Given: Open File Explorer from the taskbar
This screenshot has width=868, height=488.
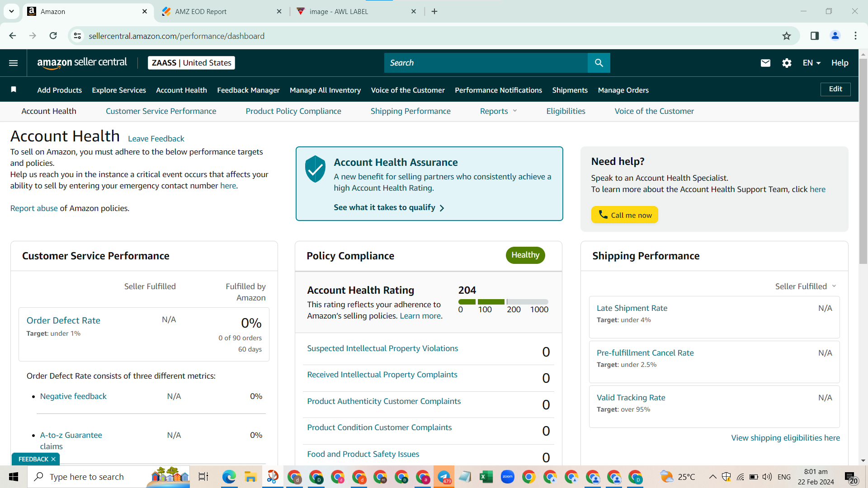Looking at the screenshot, I should 250,477.
